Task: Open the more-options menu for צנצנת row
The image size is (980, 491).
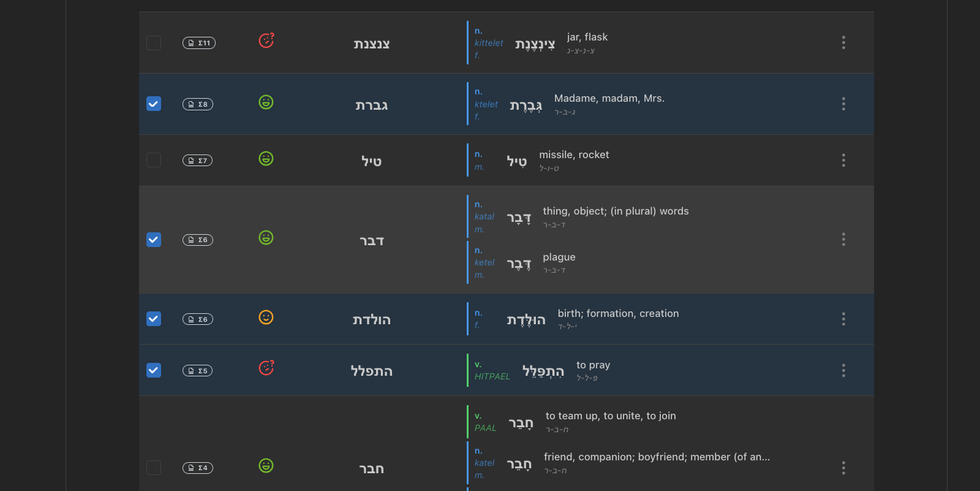Action: tap(843, 42)
